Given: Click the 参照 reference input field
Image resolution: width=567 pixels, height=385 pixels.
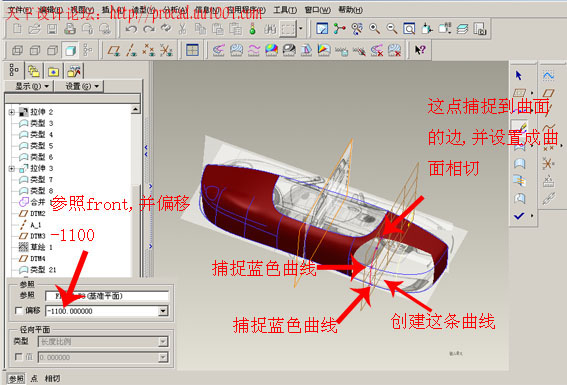Looking at the screenshot, I should (107, 296).
